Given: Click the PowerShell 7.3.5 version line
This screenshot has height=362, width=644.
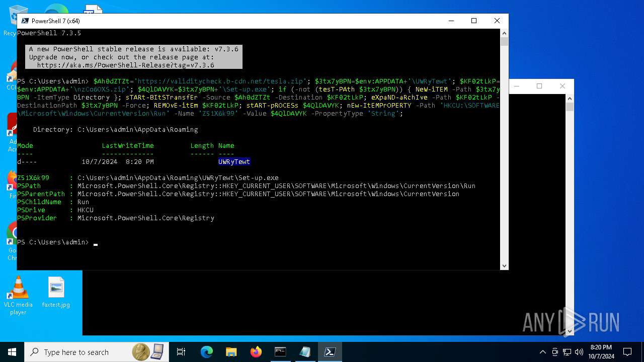Looking at the screenshot, I should click(49, 33).
